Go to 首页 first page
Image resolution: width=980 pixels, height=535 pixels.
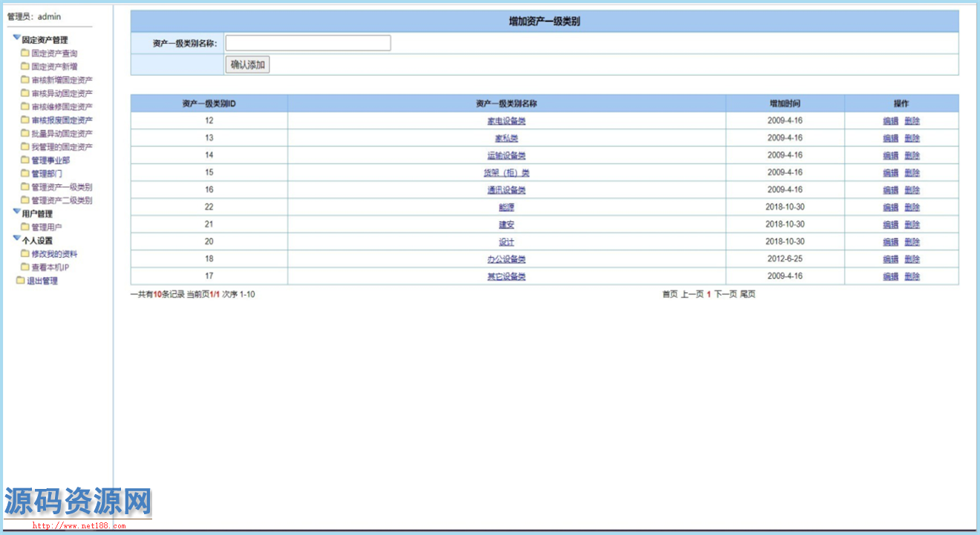point(670,294)
